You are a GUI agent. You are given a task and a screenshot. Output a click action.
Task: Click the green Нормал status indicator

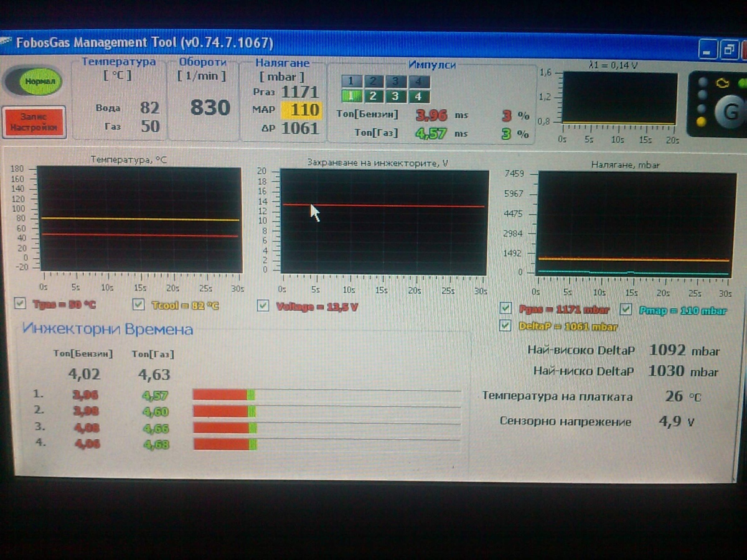(x=39, y=82)
